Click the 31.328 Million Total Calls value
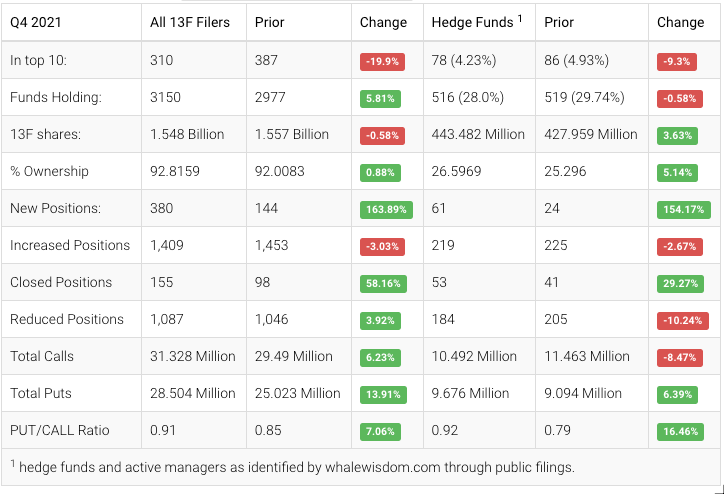Image resolution: width=724 pixels, height=494 pixels. pos(193,356)
